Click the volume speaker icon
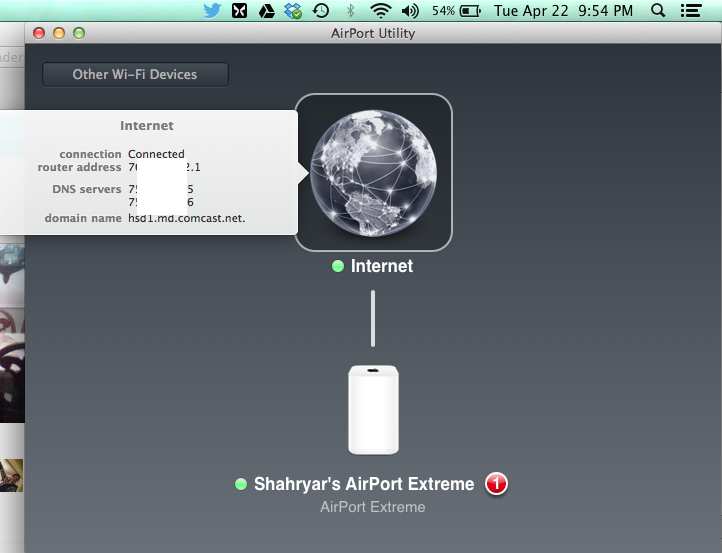Viewport: 722px width, 553px height. [x=410, y=11]
